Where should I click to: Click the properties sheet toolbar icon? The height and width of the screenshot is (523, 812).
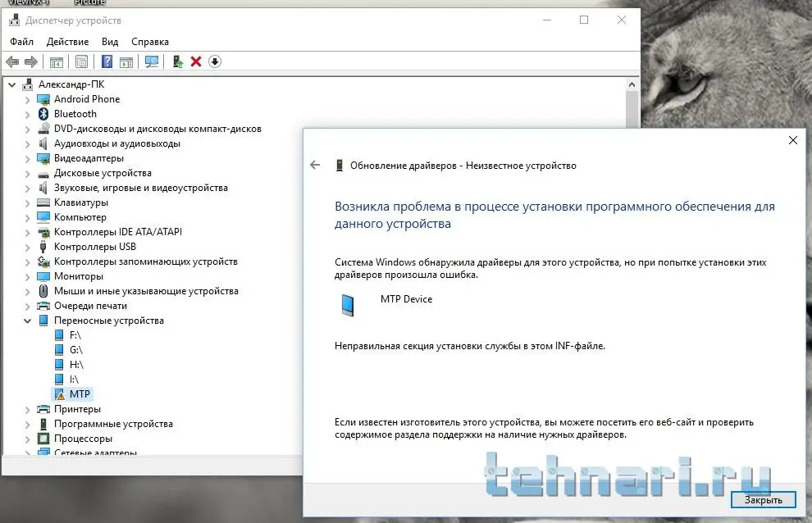click(x=81, y=61)
